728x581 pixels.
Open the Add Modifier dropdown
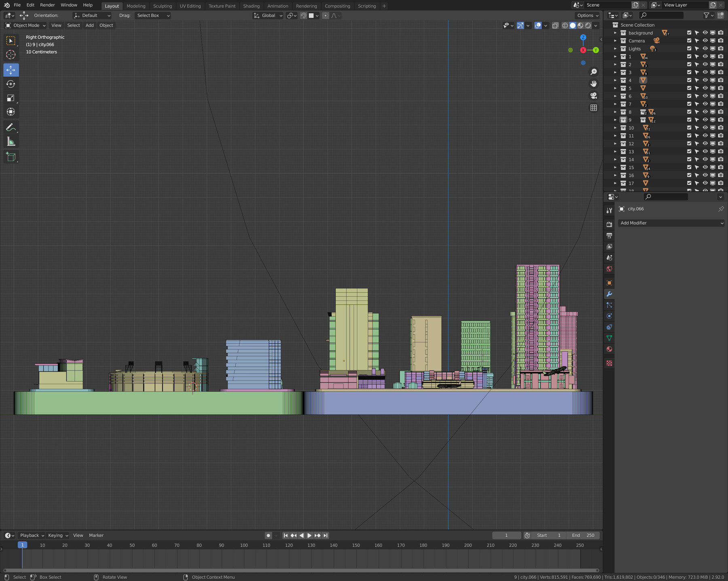[x=671, y=223]
